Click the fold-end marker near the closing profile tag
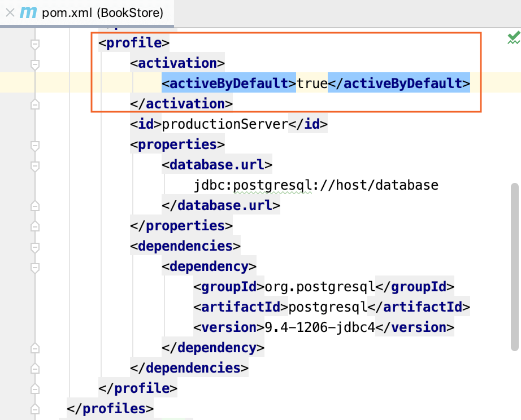 (x=35, y=388)
